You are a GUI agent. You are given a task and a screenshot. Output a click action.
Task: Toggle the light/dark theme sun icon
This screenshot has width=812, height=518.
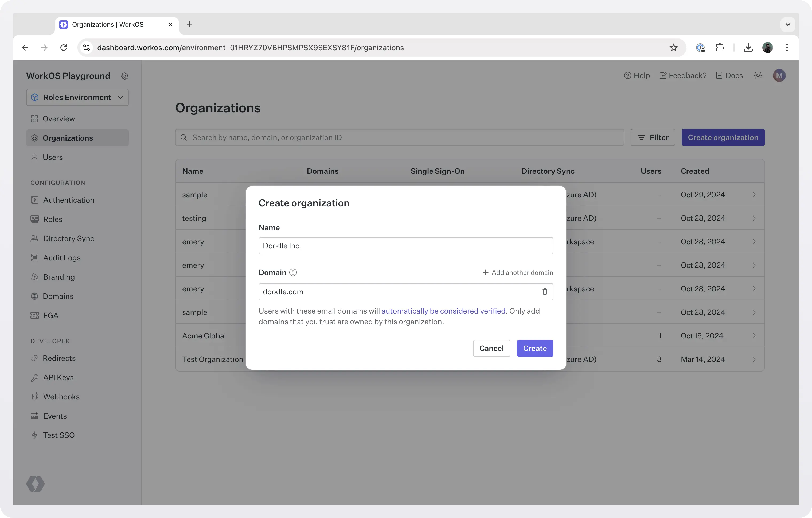tap(758, 76)
